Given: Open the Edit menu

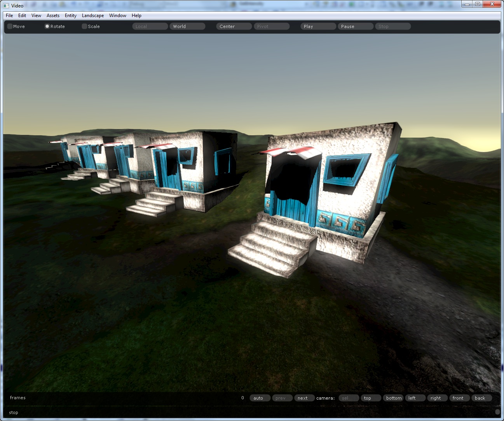Looking at the screenshot, I should (22, 16).
